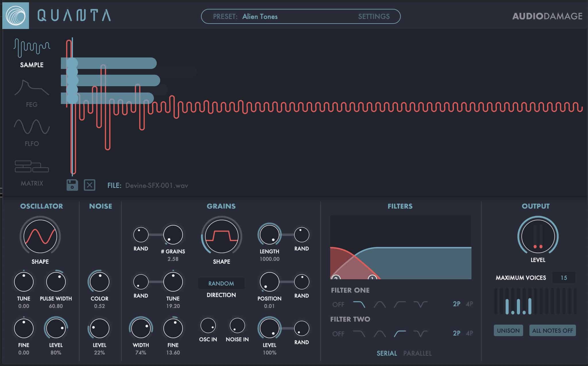Viewport: 588px width, 366px height.
Task: Click the output LEVEL knob
Action: coord(538,236)
